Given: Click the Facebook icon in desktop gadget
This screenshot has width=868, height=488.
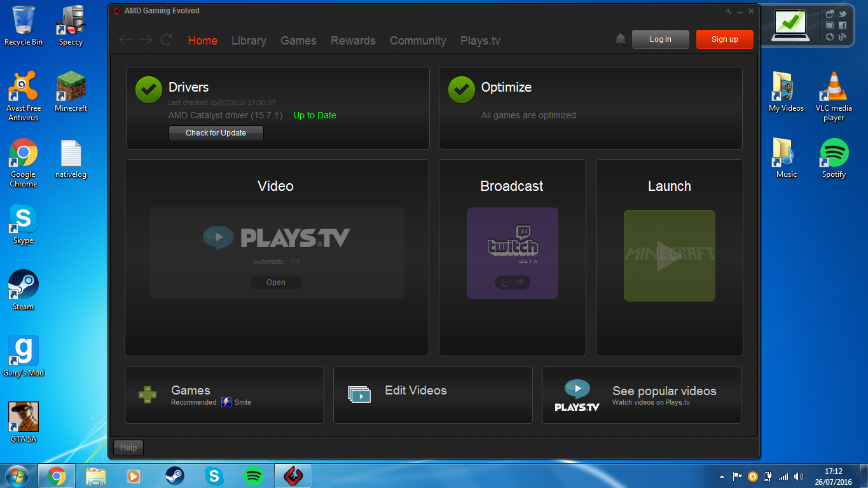Looking at the screenshot, I should [843, 25].
